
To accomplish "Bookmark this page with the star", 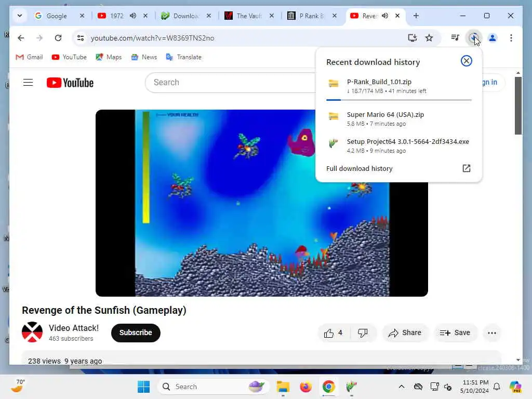I will [x=429, y=38].
